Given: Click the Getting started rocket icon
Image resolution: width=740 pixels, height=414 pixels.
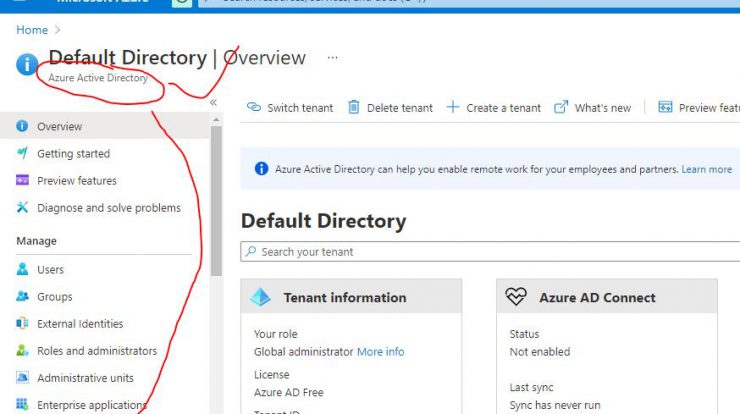Looking at the screenshot, I should pyautogui.click(x=22, y=153).
